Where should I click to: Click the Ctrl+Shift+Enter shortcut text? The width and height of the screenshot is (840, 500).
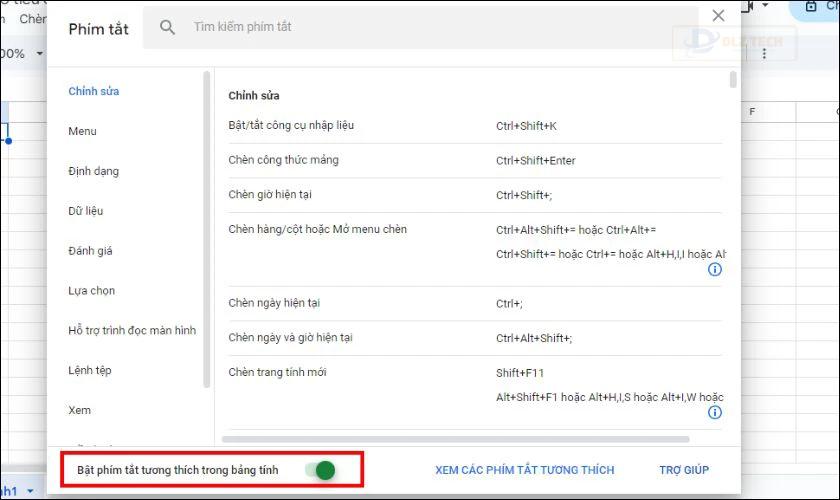[x=536, y=161]
